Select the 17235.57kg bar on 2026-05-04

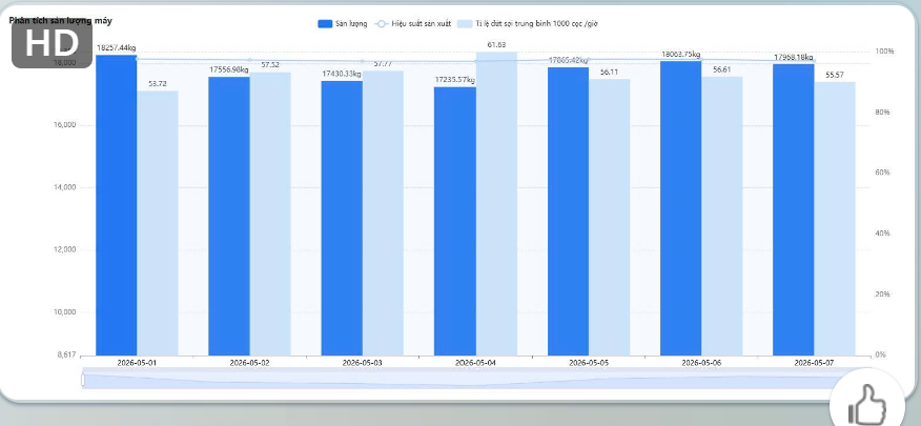[455, 221]
